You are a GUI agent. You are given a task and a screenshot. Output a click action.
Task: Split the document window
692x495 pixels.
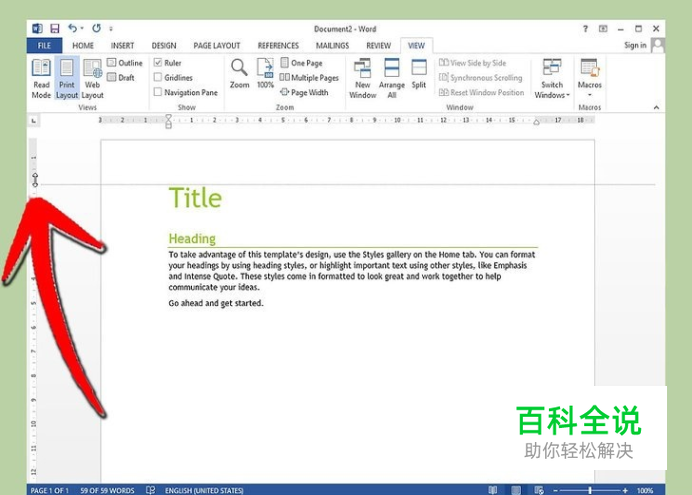click(419, 74)
